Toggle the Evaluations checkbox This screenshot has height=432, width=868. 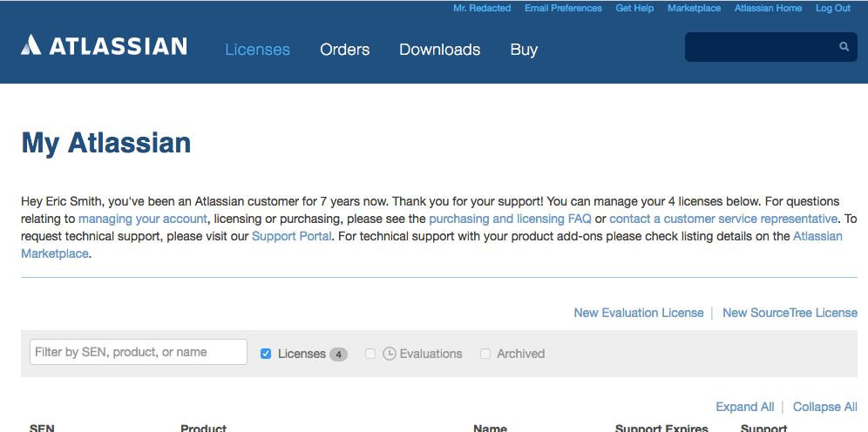370,354
